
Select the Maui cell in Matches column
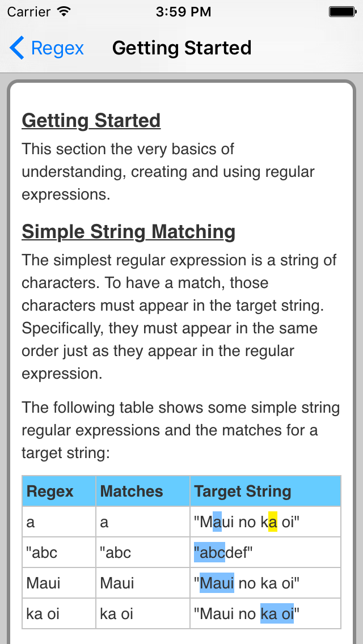pos(143,583)
